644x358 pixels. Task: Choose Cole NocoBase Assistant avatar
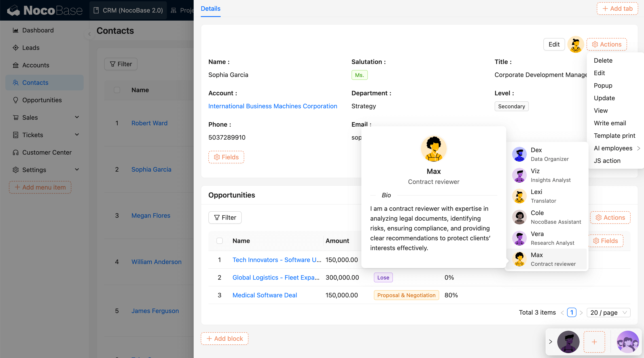pos(519,217)
